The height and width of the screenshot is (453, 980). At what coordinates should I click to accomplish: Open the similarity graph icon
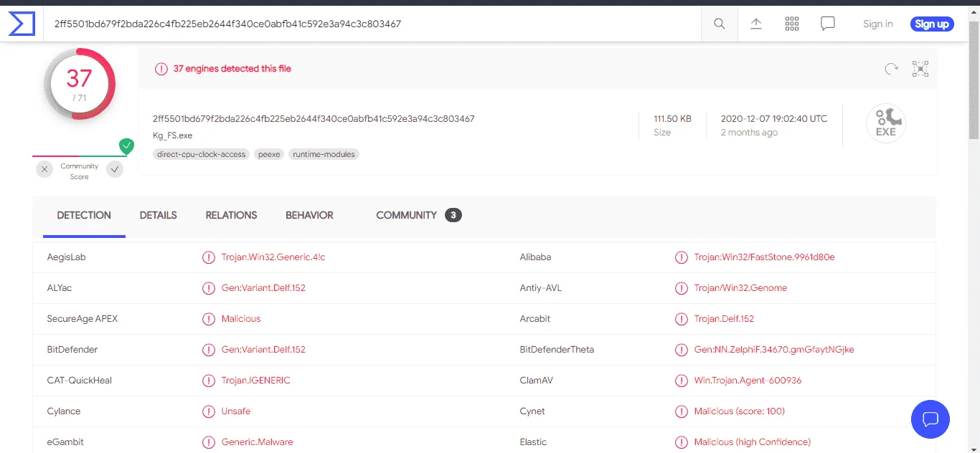pos(920,69)
